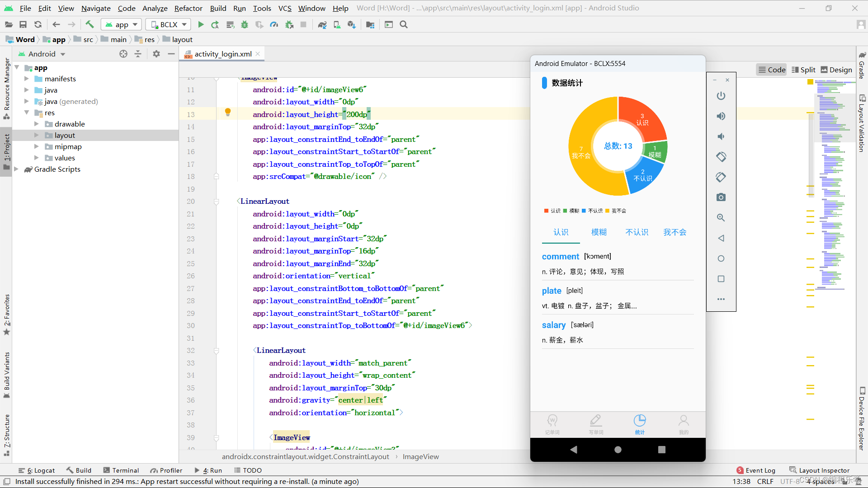This screenshot has width=868, height=488.
Task: Click the hammer Make Project icon
Action: pyautogui.click(x=90, y=25)
